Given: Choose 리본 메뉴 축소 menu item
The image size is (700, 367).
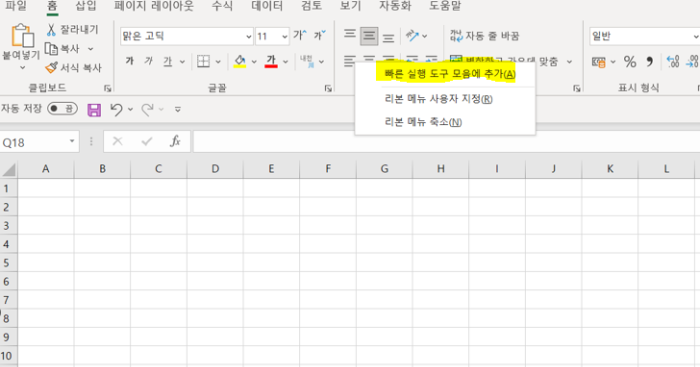Looking at the screenshot, I should tap(445, 122).
